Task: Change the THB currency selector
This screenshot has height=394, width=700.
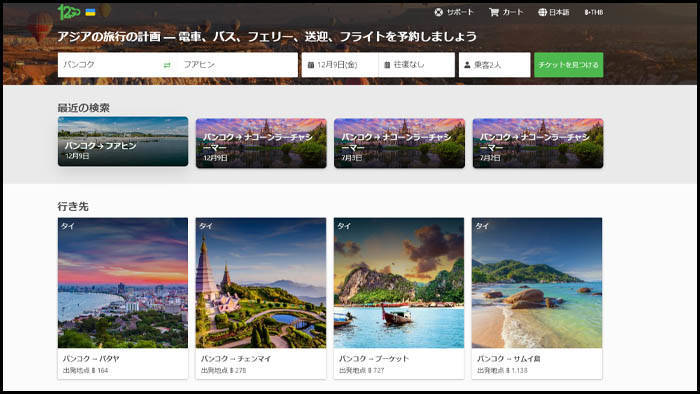Action: pyautogui.click(x=594, y=12)
